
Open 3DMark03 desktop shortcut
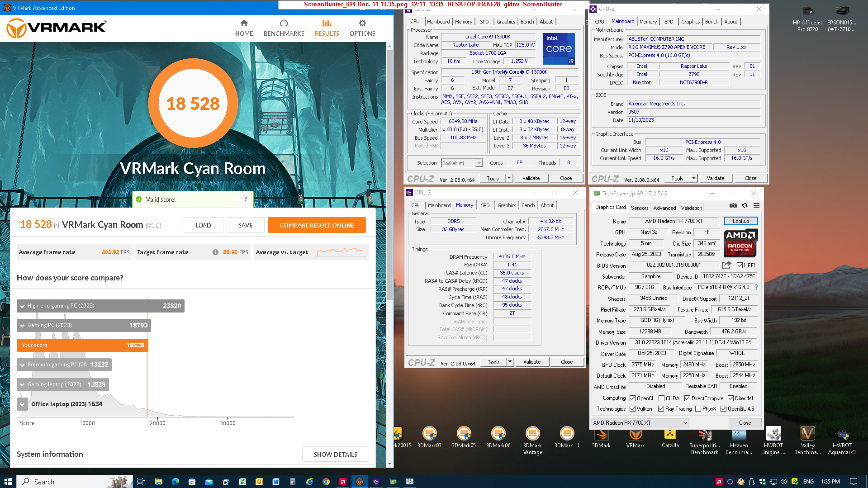429,437
